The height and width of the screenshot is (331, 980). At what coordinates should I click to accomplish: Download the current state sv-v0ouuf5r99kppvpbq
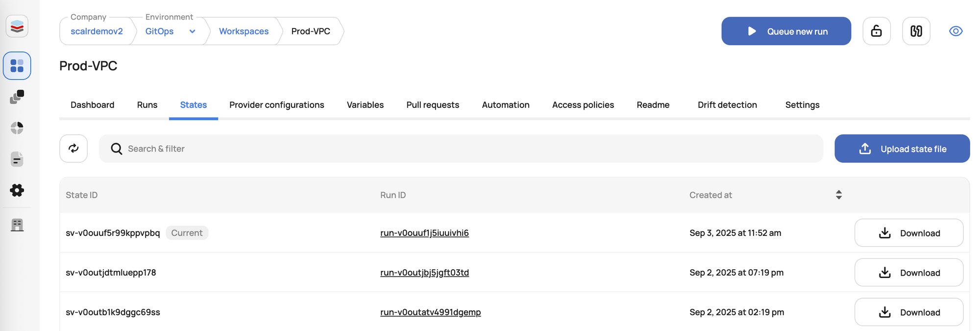pos(908,233)
